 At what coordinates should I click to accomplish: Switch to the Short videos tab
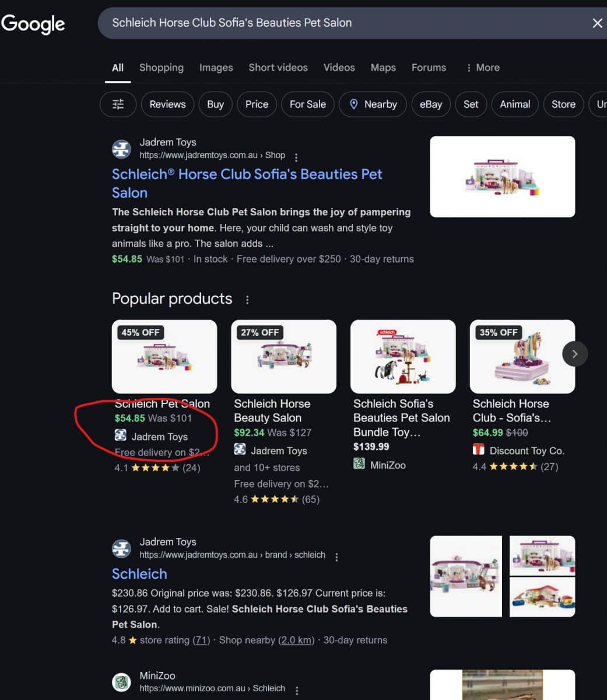click(278, 68)
